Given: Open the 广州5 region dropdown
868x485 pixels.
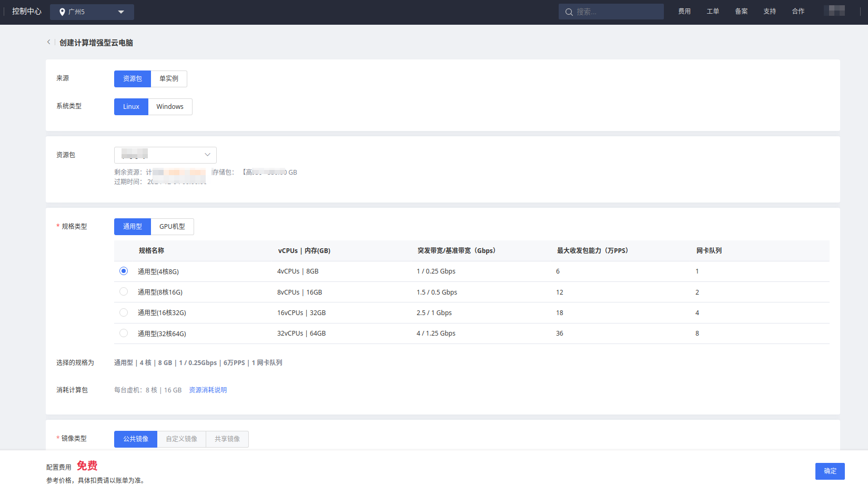Looking at the screenshot, I should pyautogui.click(x=120, y=12).
